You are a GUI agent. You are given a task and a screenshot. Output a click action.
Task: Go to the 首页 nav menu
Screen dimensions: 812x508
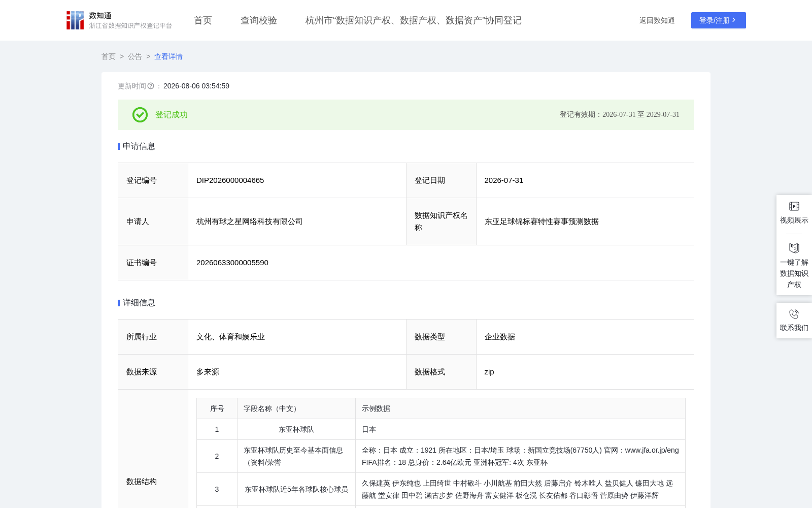click(x=203, y=20)
